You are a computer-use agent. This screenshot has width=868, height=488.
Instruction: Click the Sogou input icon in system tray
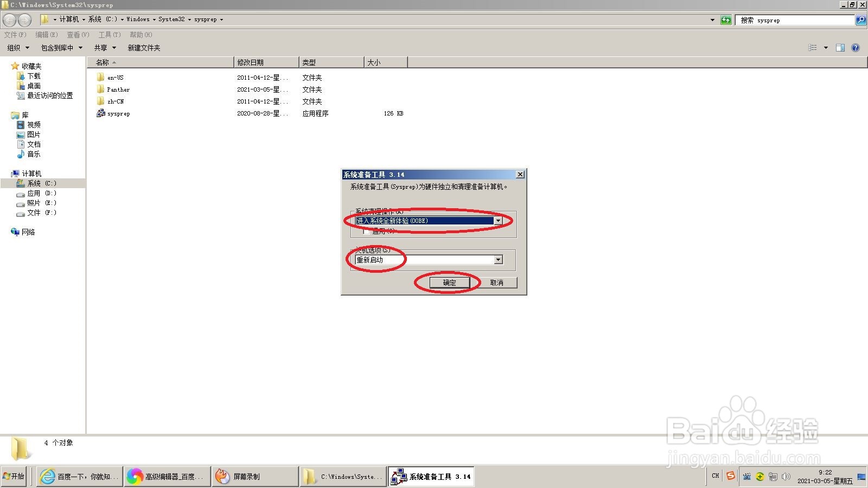pos(731,477)
